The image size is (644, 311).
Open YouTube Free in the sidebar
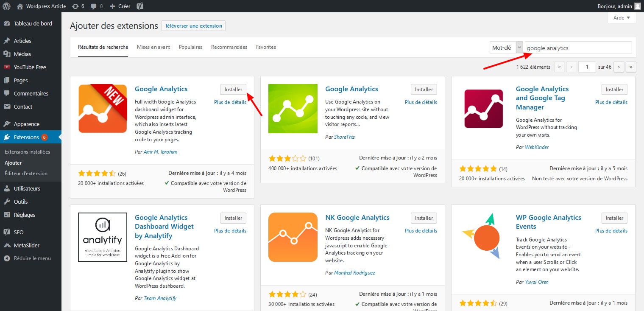(31, 67)
